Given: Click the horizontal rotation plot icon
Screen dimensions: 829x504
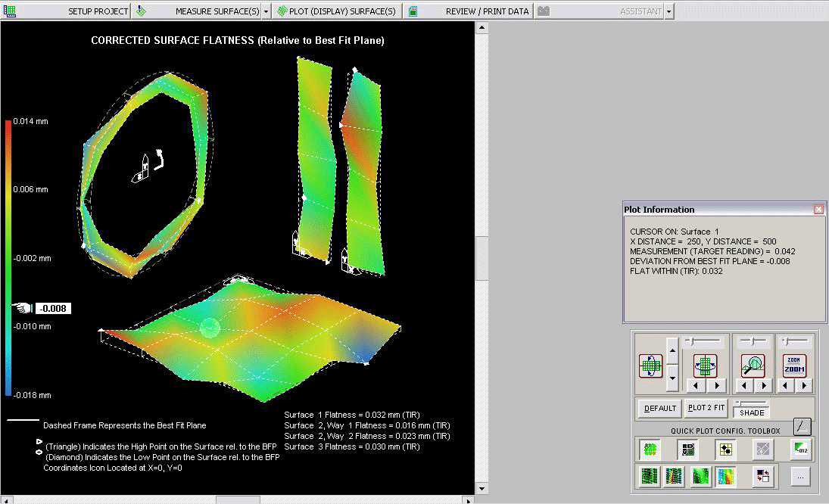Looking at the screenshot, I should coord(706,366).
